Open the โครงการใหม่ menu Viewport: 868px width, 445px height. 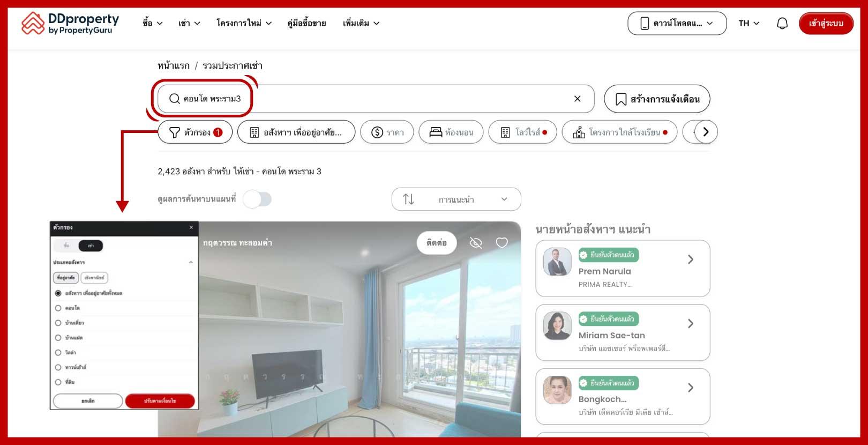point(244,24)
